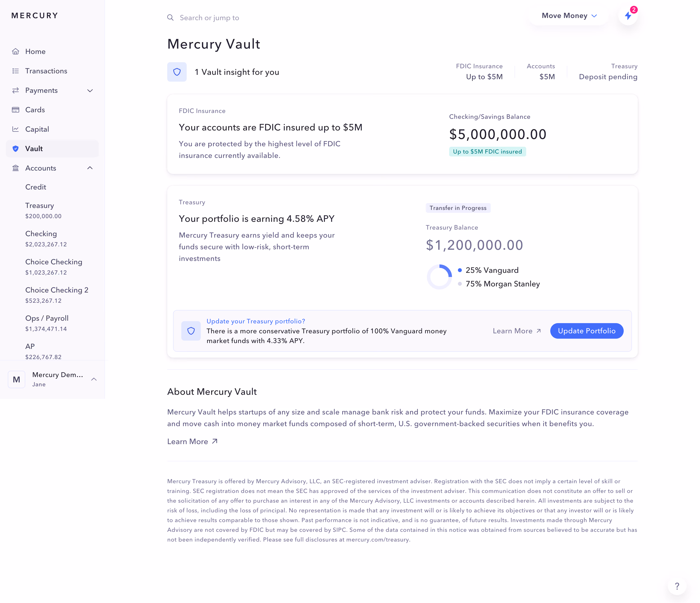This screenshot has width=700, height=603.
Task: Open the Move Money dropdown
Action: pos(569,16)
